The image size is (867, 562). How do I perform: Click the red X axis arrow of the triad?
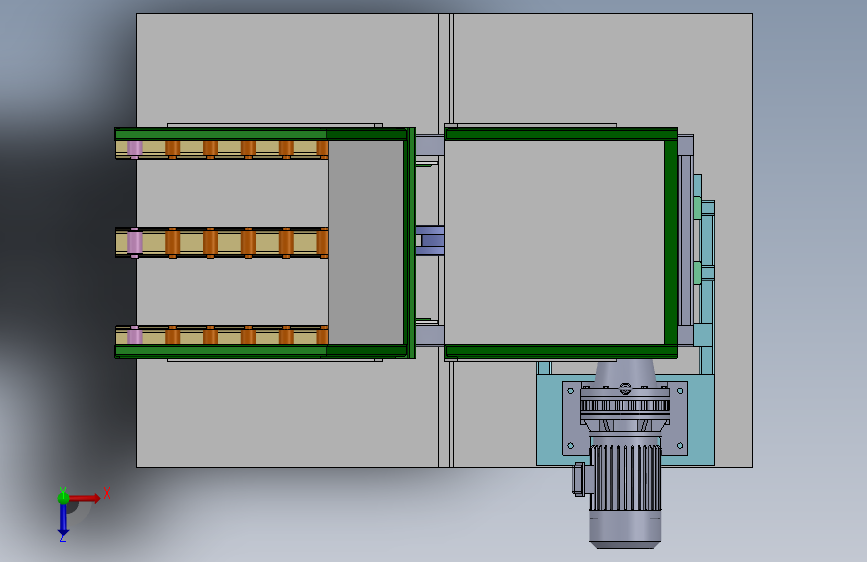tap(86, 498)
